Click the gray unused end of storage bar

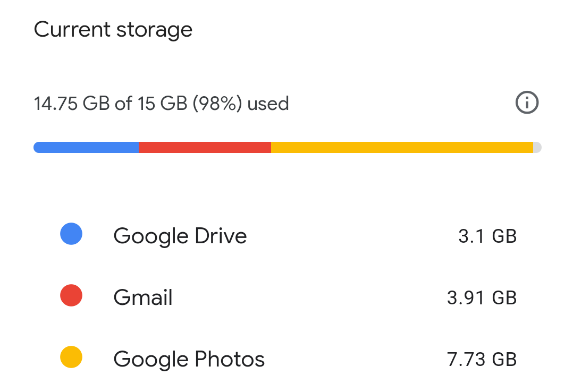537,148
